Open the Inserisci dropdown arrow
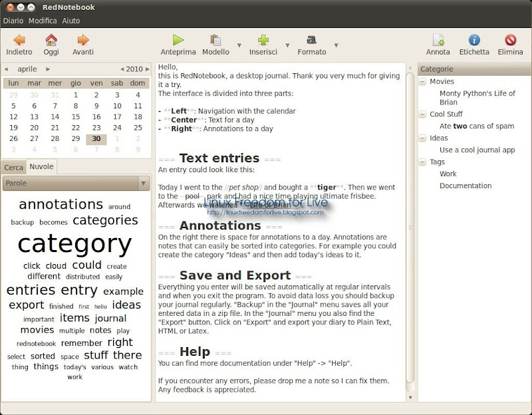 click(x=287, y=45)
